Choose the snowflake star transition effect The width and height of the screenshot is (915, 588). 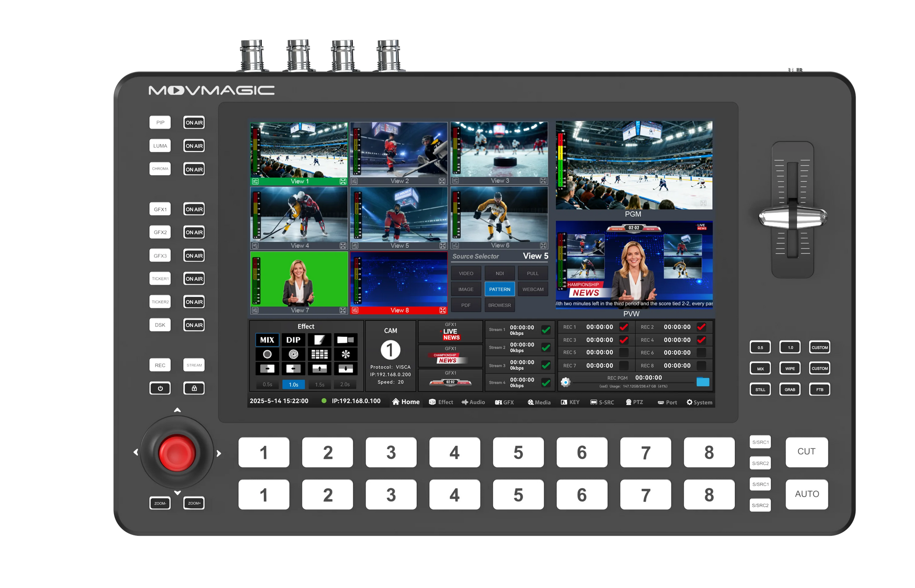click(x=345, y=354)
